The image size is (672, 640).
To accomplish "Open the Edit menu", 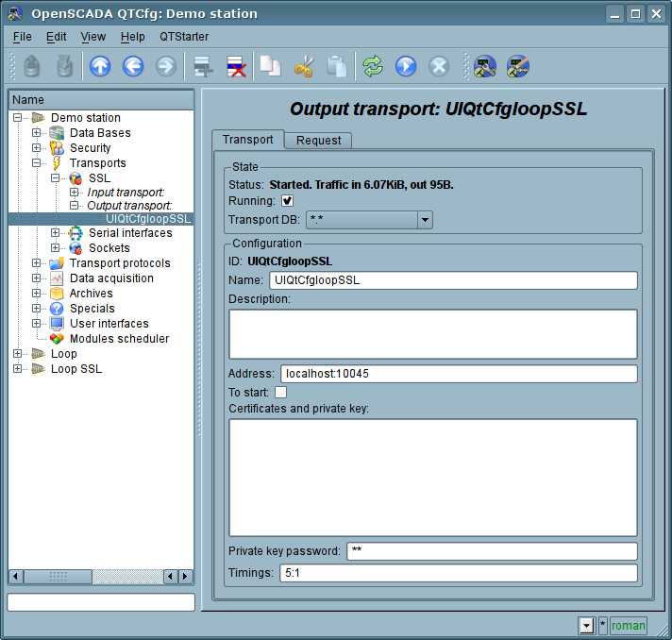I will click(56, 37).
